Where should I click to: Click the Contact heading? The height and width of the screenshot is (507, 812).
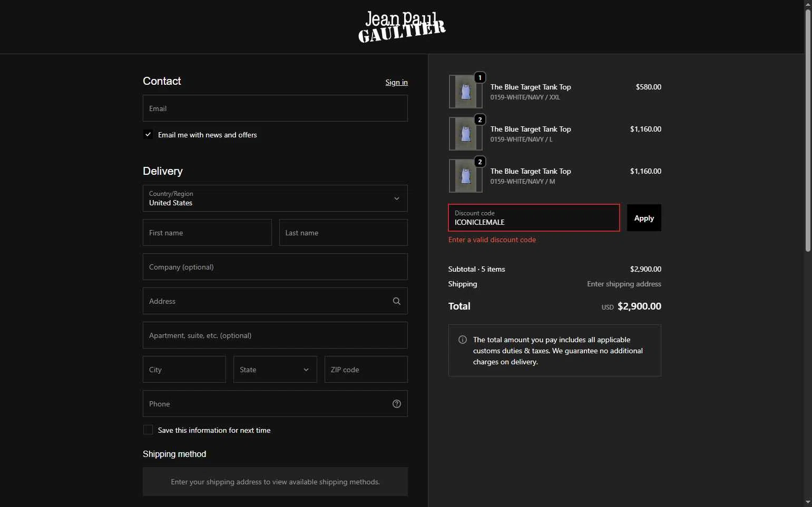162,81
